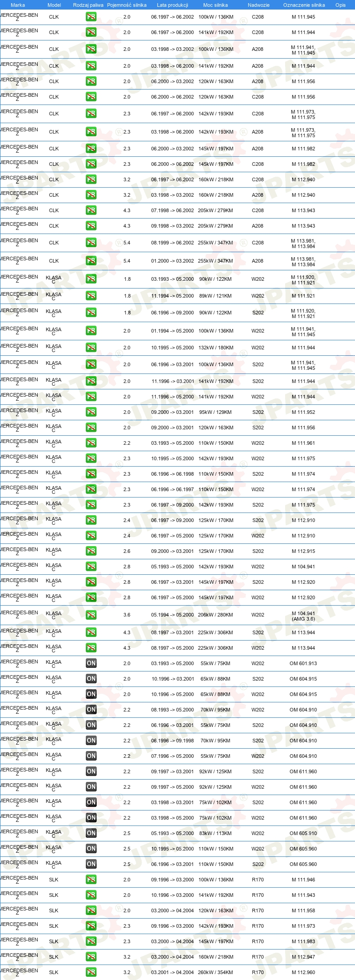Image resolution: width=355 pixels, height=980 pixels.
Task: Click petrol icon in SLK M 112.947 row
Action: (x=91, y=957)
